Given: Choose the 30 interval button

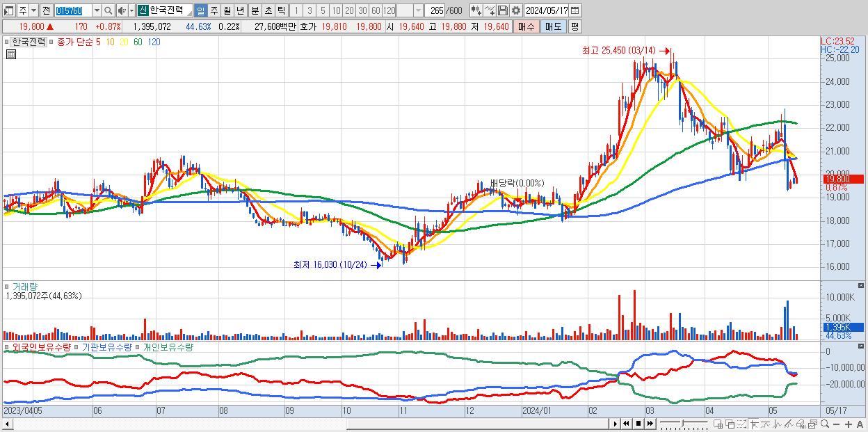Looking at the screenshot, I should tap(362, 10).
